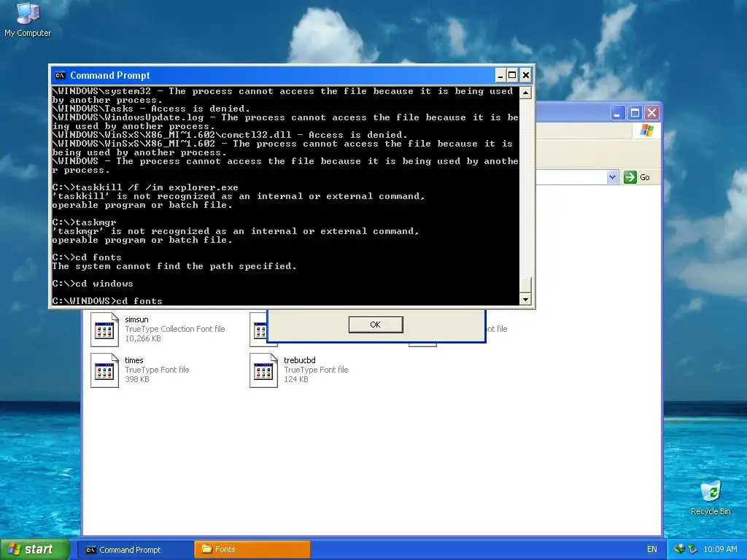Select the trebucbd font file icon

pos(263,370)
